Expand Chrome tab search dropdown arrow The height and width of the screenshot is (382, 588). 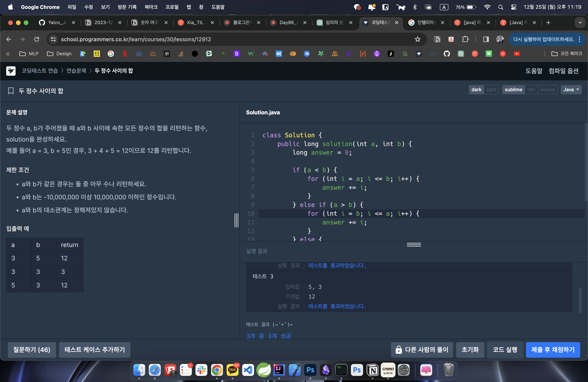coord(580,23)
